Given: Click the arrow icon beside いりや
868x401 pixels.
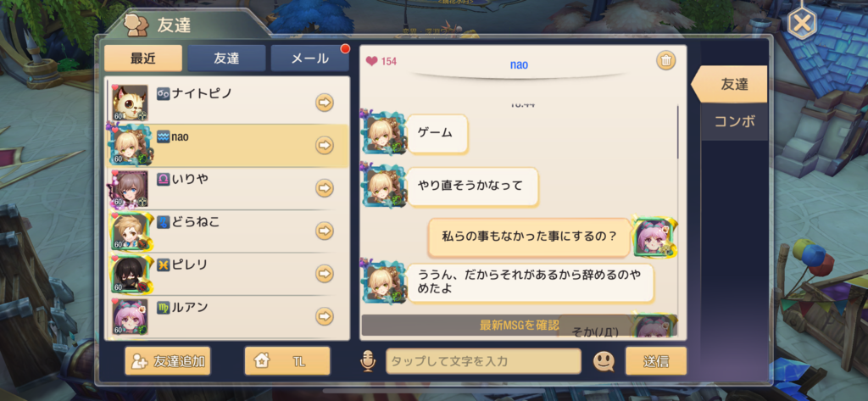Looking at the screenshot, I should coord(325,188).
